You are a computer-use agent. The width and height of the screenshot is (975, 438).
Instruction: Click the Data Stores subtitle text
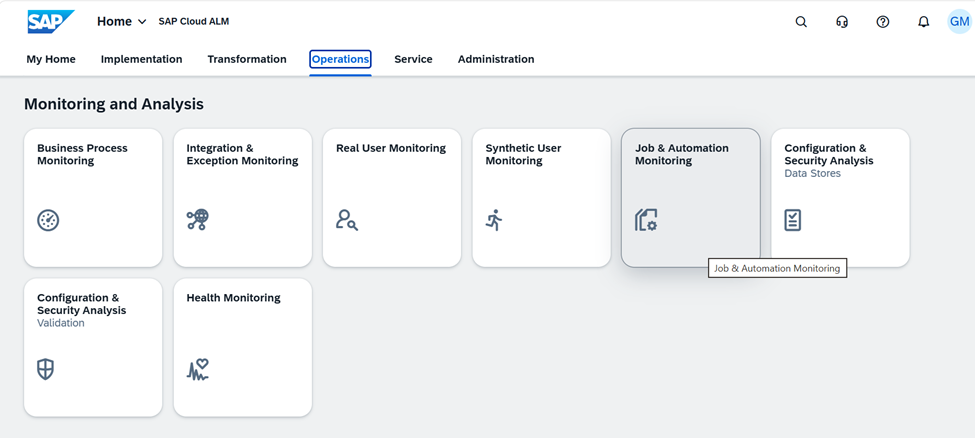click(813, 174)
